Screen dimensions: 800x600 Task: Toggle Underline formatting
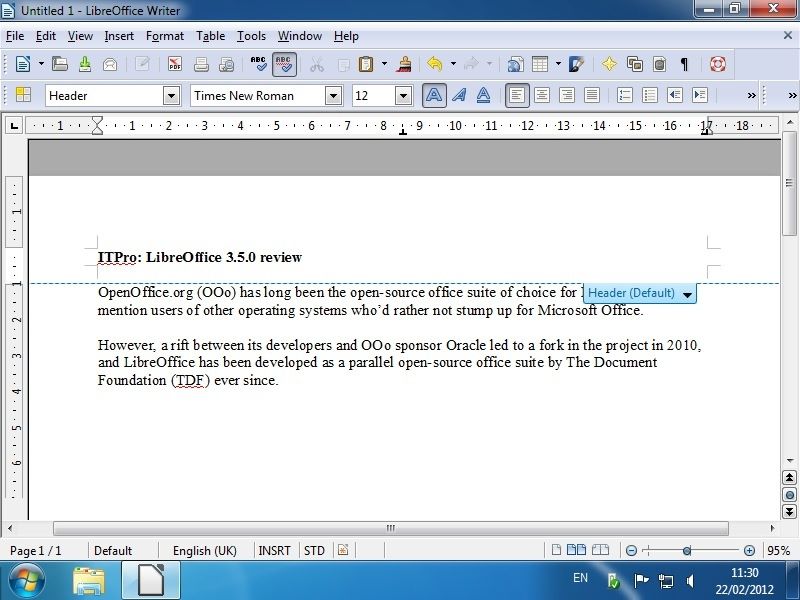(x=484, y=95)
